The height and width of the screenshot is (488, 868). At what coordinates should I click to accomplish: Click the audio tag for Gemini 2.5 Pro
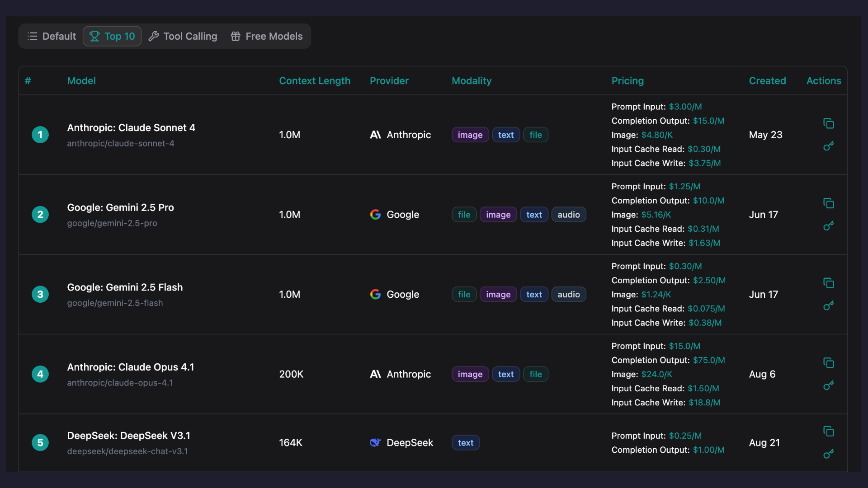point(568,215)
